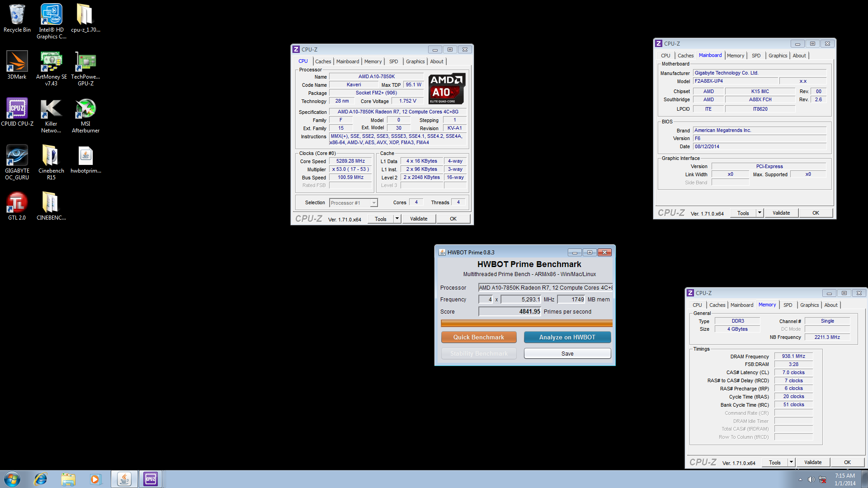Open About tab in CPU window
The width and height of the screenshot is (868, 488).
point(437,61)
